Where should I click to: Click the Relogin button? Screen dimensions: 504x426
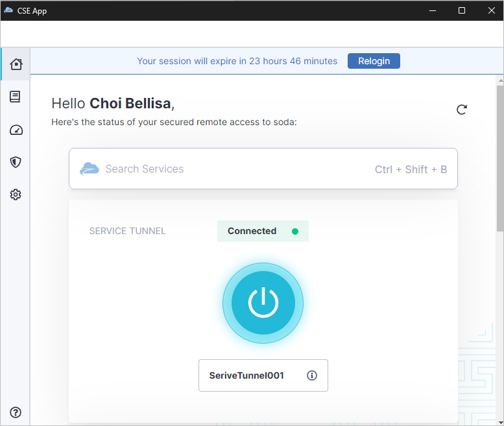[x=374, y=61]
